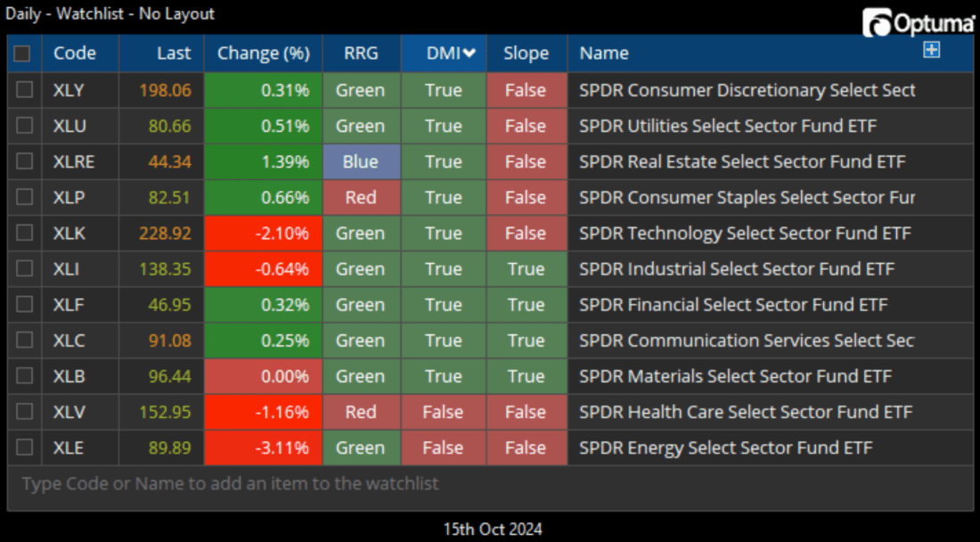Viewport: 980px width, 542px height.
Task: Click the False Slope cell for XLY
Action: tap(527, 90)
